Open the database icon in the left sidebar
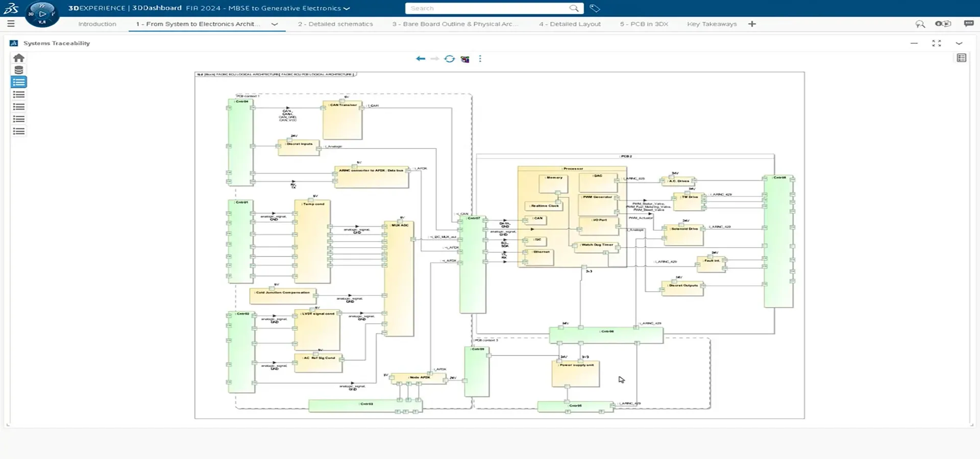This screenshot has width=980, height=459. tap(18, 70)
